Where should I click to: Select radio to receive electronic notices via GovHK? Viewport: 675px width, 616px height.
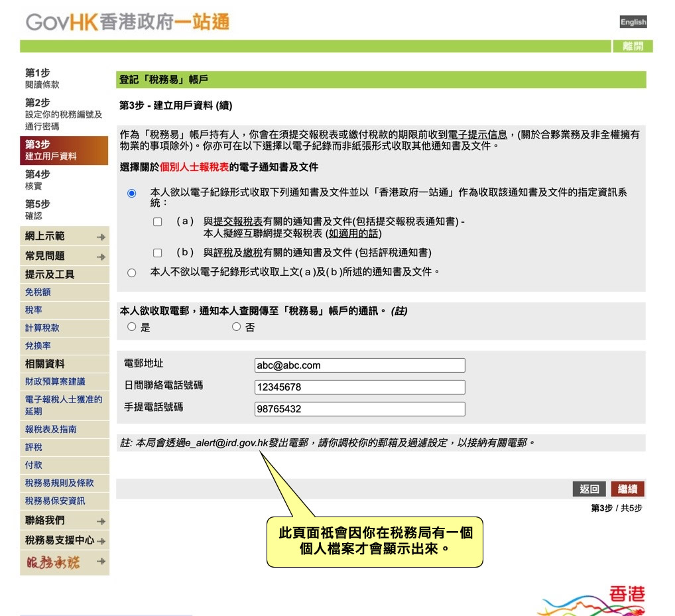click(x=132, y=193)
